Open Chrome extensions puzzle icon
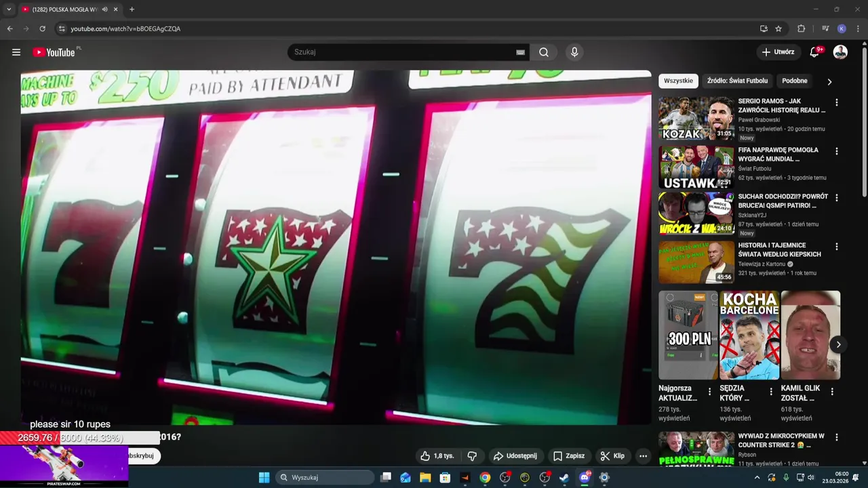The height and width of the screenshot is (488, 868). pyautogui.click(x=802, y=28)
